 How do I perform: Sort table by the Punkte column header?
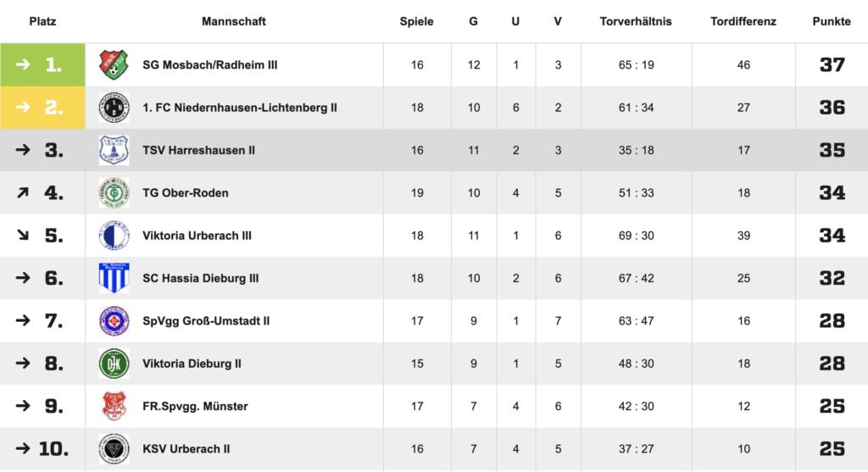click(x=832, y=21)
